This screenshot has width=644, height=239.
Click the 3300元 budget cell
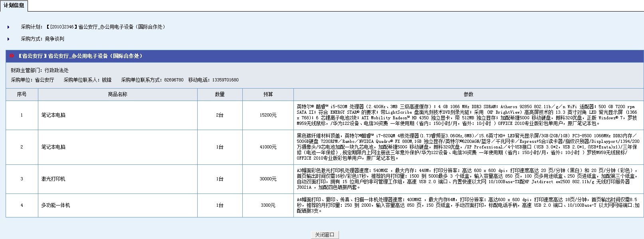pos(268,205)
